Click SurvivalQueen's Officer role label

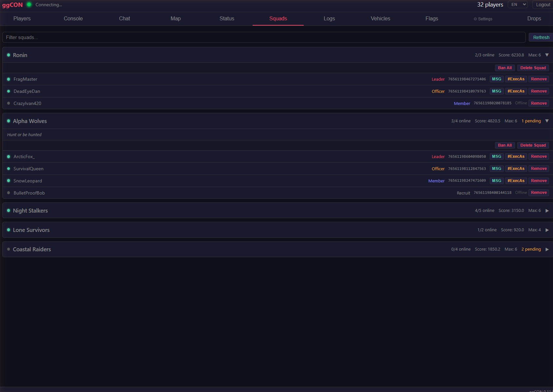[438, 169]
